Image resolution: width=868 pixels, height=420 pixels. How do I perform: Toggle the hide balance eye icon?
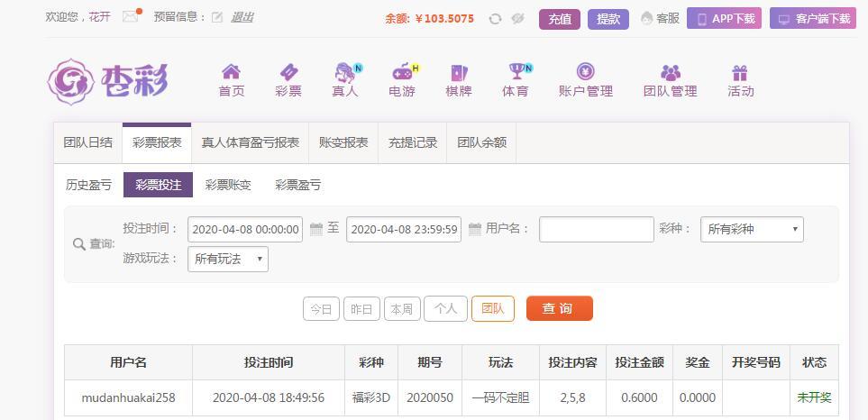(517, 18)
